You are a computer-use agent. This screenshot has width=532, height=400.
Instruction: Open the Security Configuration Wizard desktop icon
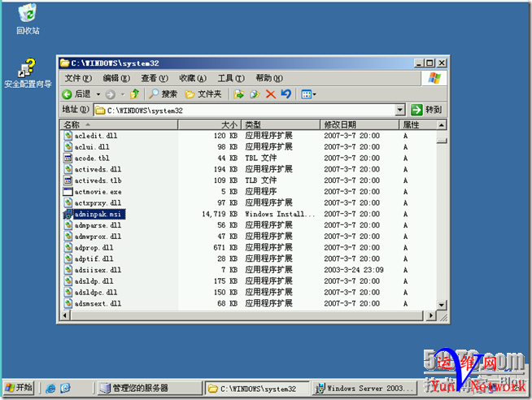[x=28, y=73]
